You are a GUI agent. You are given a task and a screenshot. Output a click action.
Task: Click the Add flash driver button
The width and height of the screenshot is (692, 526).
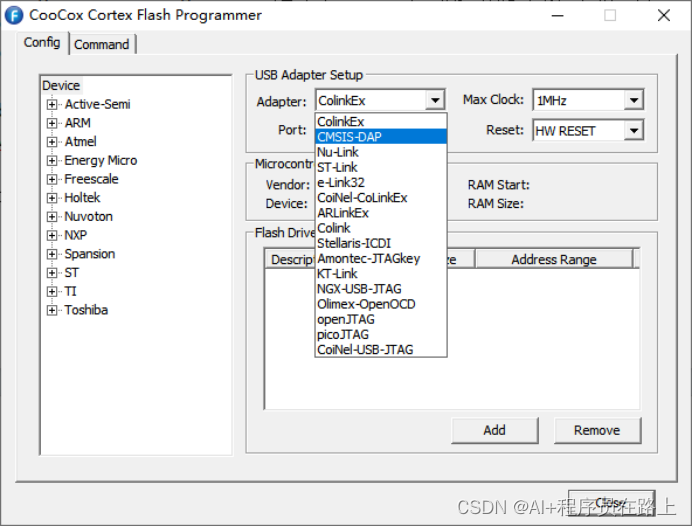pyautogui.click(x=494, y=430)
